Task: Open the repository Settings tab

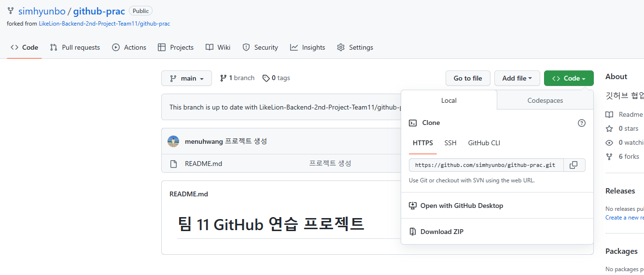Action: pyautogui.click(x=355, y=47)
